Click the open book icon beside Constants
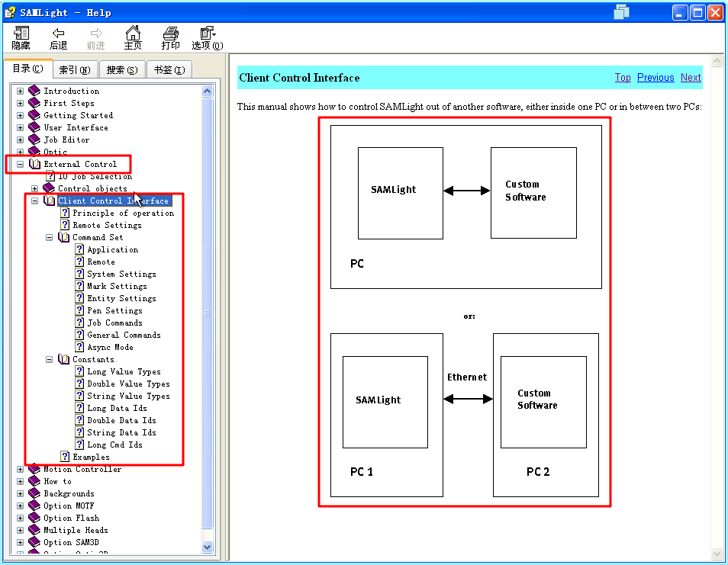This screenshot has width=728, height=565. pos(63,359)
